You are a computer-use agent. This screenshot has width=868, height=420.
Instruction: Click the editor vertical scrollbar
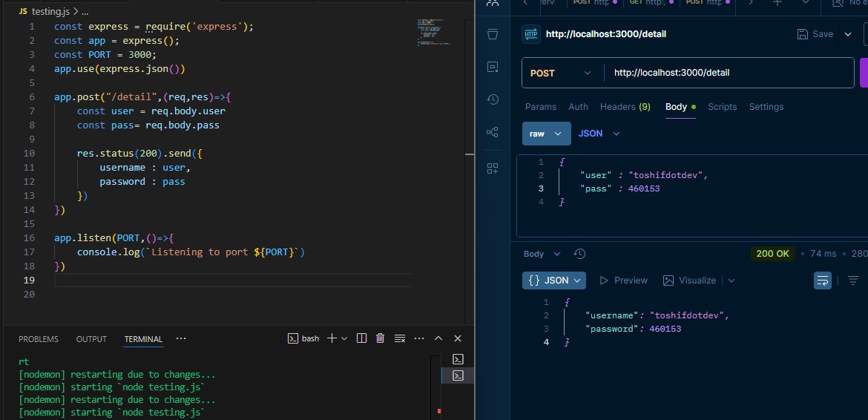coord(470,171)
